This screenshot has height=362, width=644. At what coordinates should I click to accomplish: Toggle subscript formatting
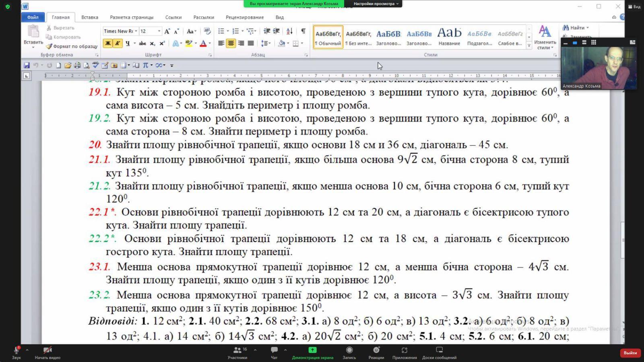(x=153, y=43)
